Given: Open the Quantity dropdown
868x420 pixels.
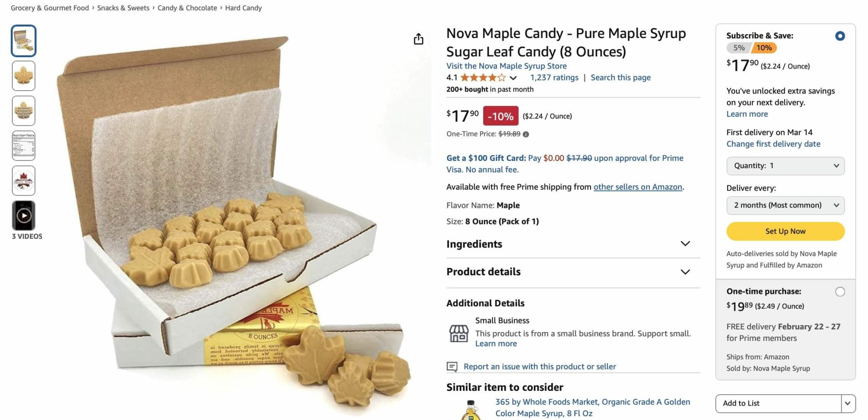Looking at the screenshot, I should click(785, 166).
